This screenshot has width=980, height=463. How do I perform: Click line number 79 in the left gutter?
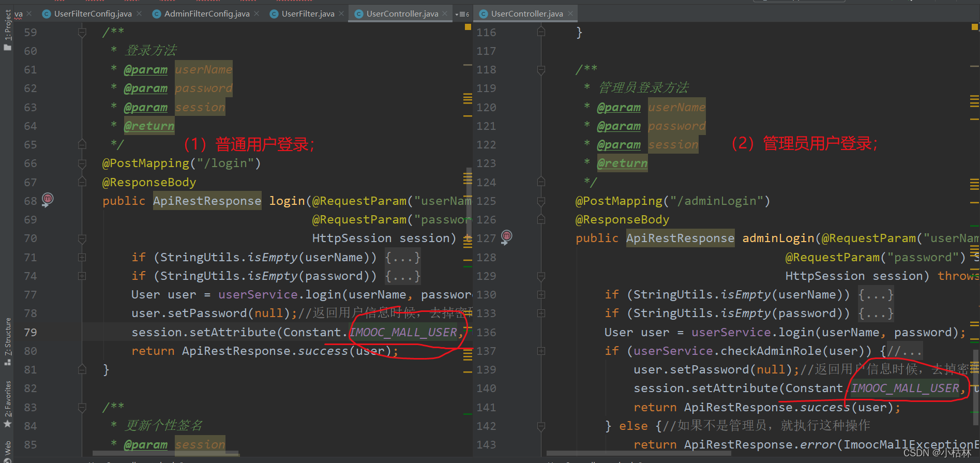(x=31, y=332)
